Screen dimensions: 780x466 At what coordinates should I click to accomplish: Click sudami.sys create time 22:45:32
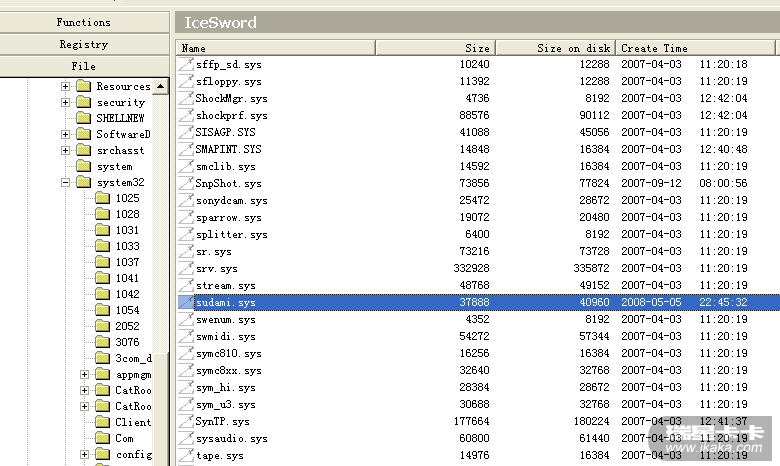723,302
